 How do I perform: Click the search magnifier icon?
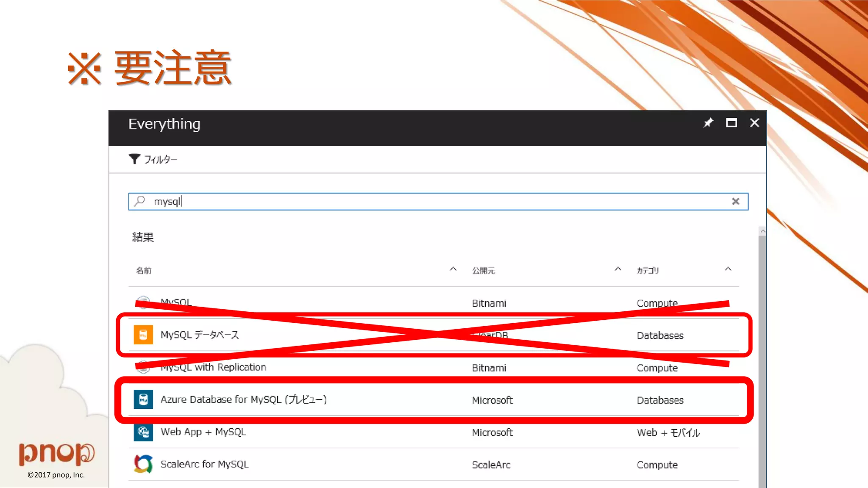(x=139, y=201)
